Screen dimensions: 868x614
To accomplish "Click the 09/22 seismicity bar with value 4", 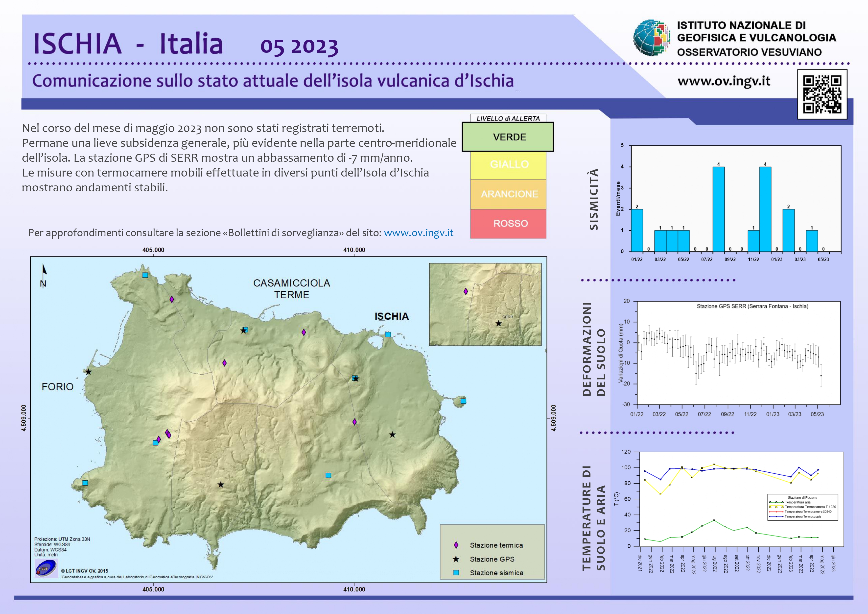I will pyautogui.click(x=718, y=209).
